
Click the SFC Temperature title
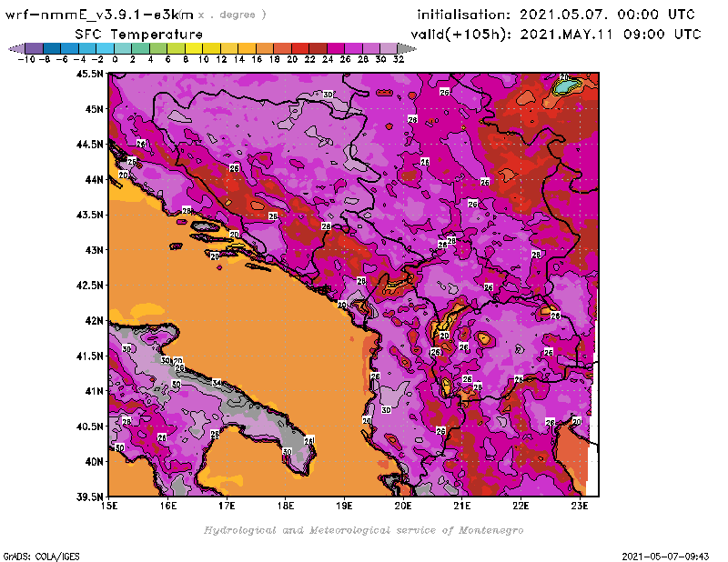123,33
